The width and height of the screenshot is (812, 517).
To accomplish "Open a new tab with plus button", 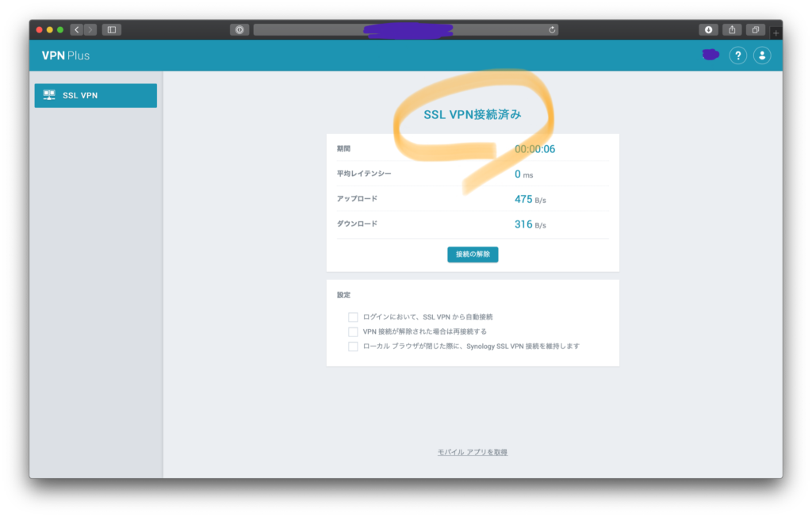I will [776, 33].
